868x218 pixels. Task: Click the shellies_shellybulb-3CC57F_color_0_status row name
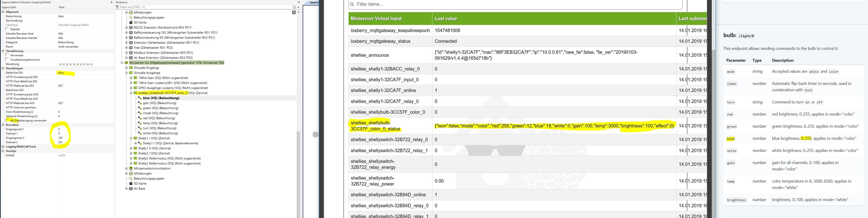pyautogui.click(x=375, y=126)
